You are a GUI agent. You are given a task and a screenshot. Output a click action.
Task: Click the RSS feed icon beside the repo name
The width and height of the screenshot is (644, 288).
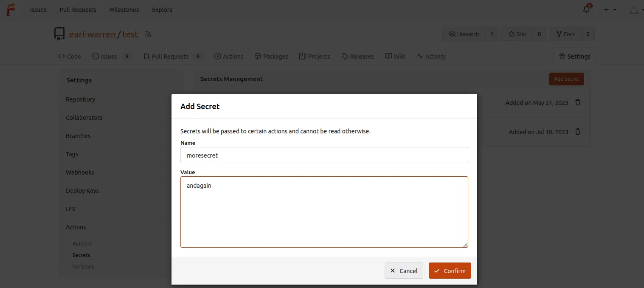148,34
